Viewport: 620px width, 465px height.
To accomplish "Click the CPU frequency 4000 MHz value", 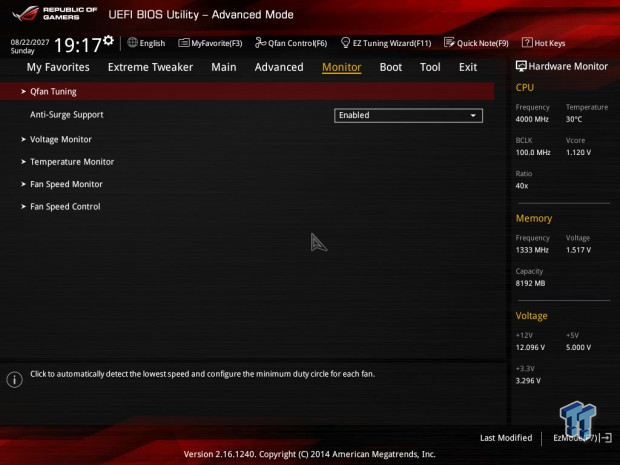I will pos(532,119).
